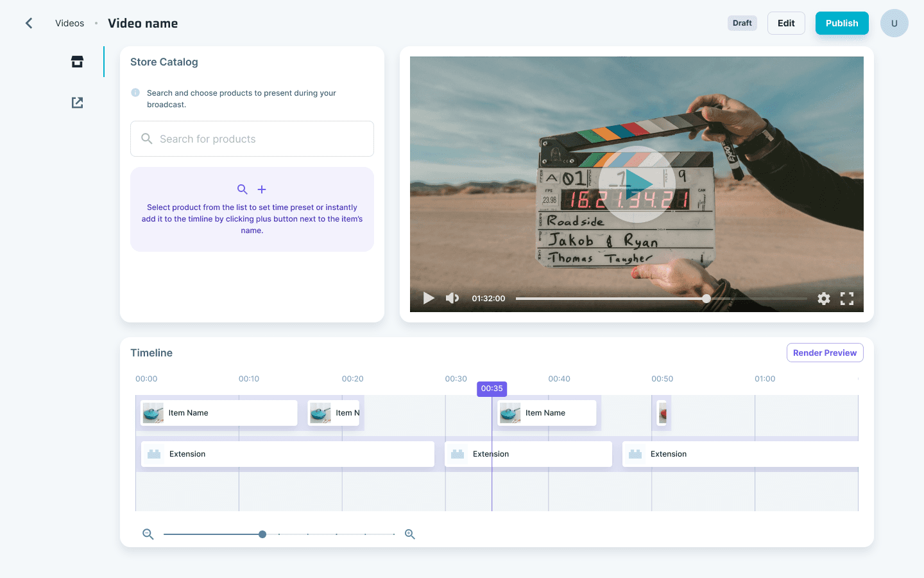Click the search icon in the hint box
Viewport: 924px width, 578px height.
(x=243, y=189)
